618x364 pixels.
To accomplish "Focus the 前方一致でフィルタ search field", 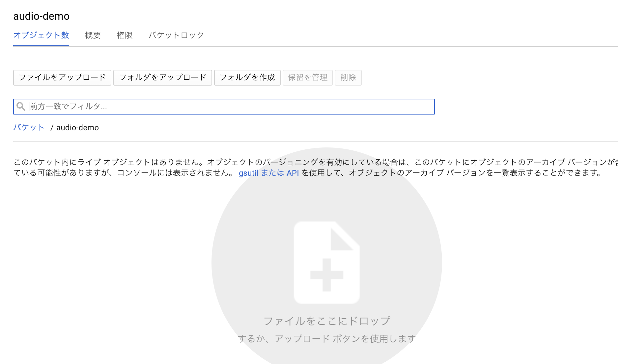I will pyautogui.click(x=224, y=107).
